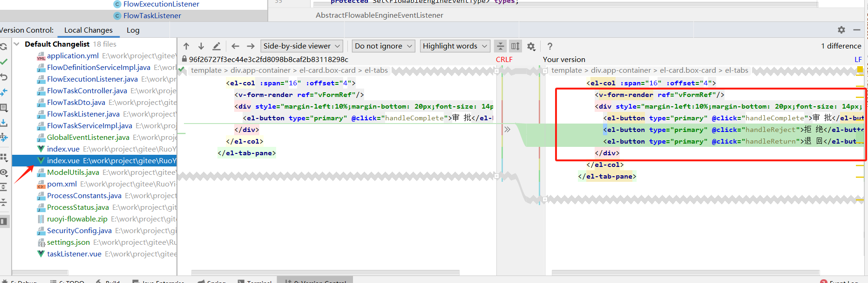
Task: Click AbstractFlowableEngineEventListener breadcrumb
Action: tap(380, 15)
